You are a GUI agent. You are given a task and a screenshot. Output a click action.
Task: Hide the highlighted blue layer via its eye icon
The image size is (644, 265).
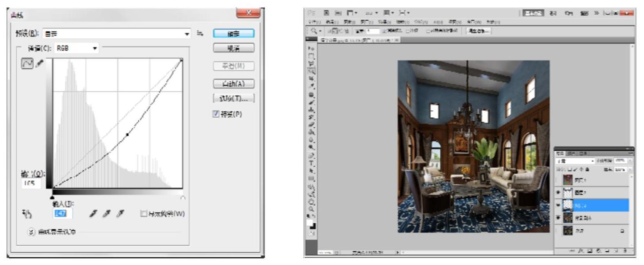[x=558, y=205]
